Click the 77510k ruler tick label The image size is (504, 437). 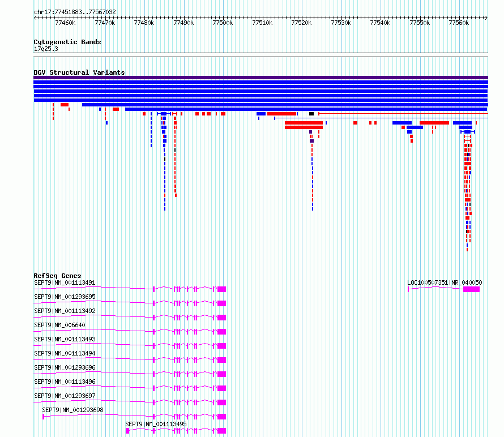click(x=262, y=23)
